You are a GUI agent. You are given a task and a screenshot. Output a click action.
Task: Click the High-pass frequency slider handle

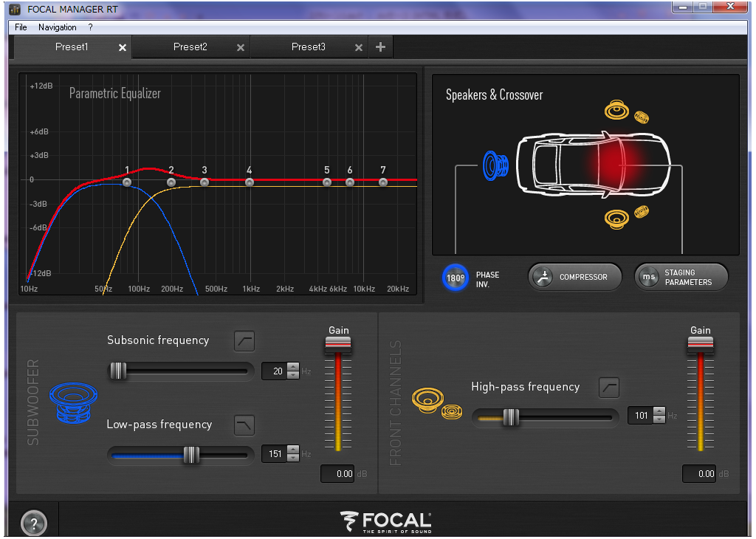point(511,417)
